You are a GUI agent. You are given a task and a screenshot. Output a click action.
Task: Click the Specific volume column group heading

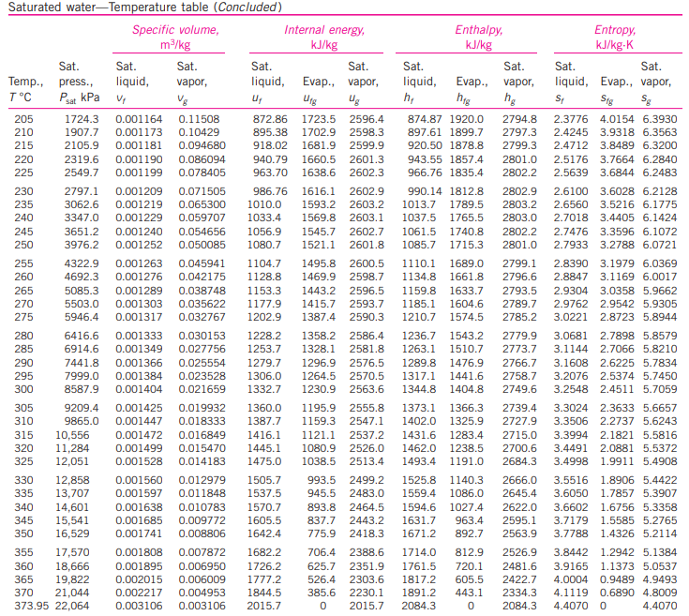(176, 37)
